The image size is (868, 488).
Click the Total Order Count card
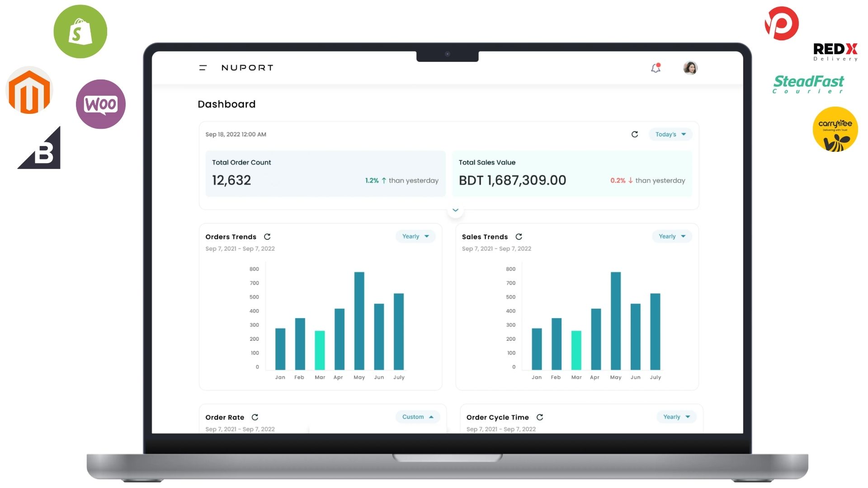tap(325, 174)
